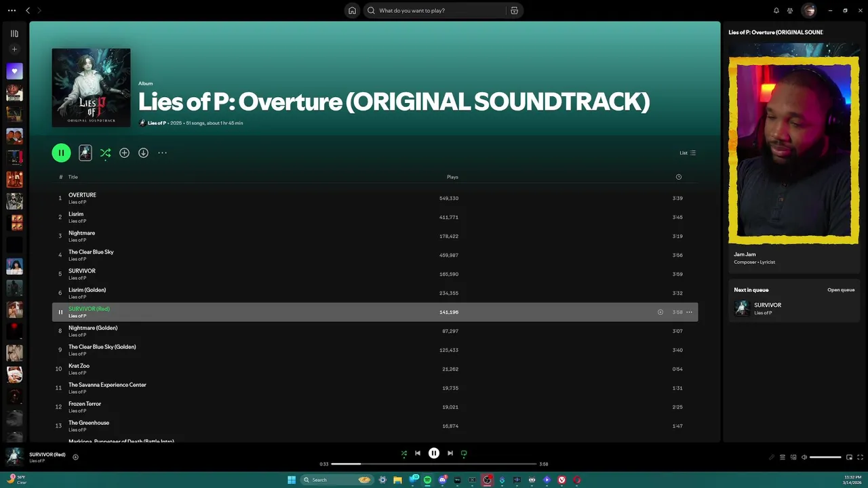This screenshot has height=488, width=868.
Task: Navigate back with the left arrow
Action: pos(28,10)
